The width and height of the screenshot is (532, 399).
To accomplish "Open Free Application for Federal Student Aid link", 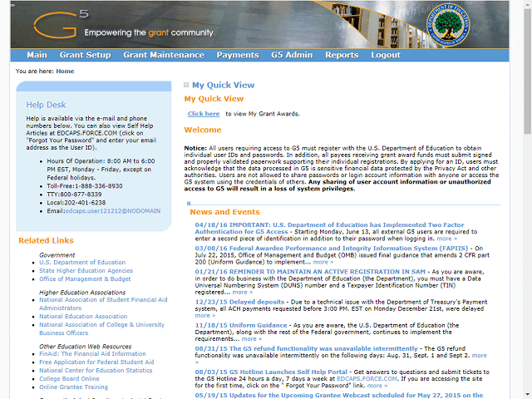I will (96, 362).
